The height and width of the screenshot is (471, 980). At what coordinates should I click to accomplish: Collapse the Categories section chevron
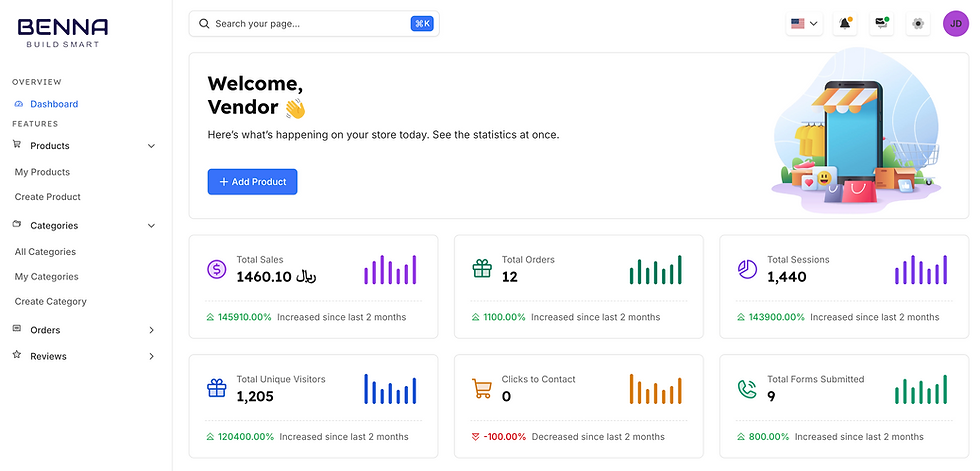[x=151, y=226]
